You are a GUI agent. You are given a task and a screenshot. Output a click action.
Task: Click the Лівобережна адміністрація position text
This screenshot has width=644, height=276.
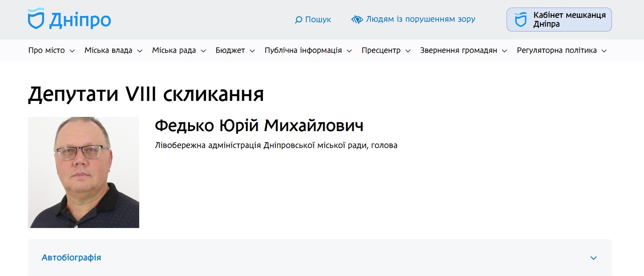[x=276, y=145]
